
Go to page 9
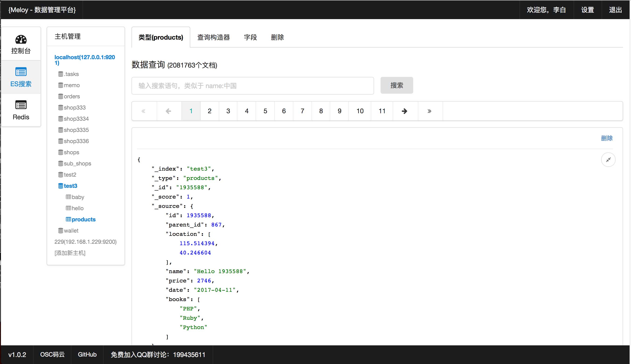coord(339,111)
